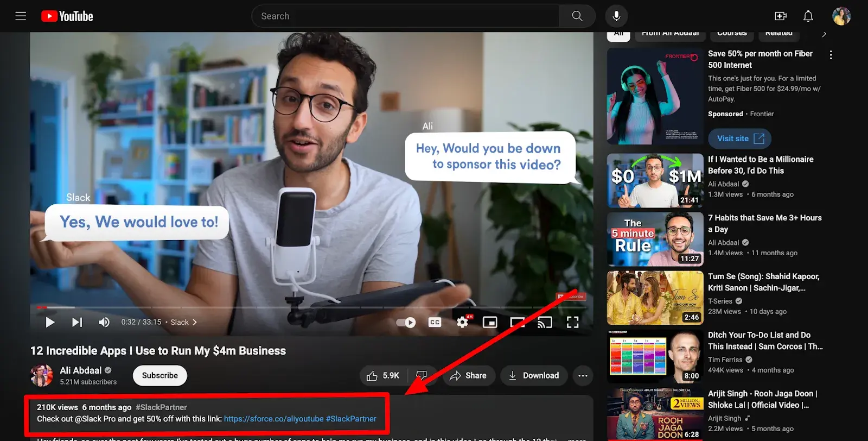Subscribe to Ali Abdaal
This screenshot has width=868, height=441.
160,375
